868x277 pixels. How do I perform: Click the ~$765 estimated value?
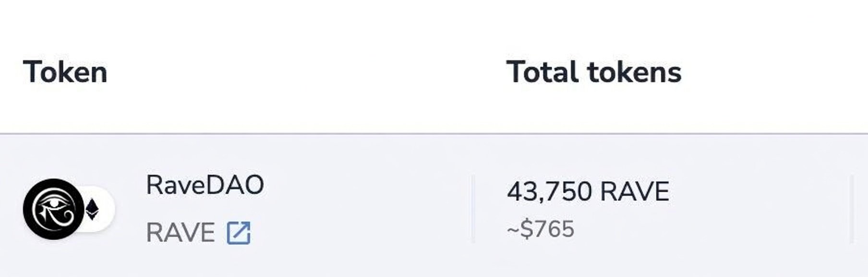pos(541,229)
